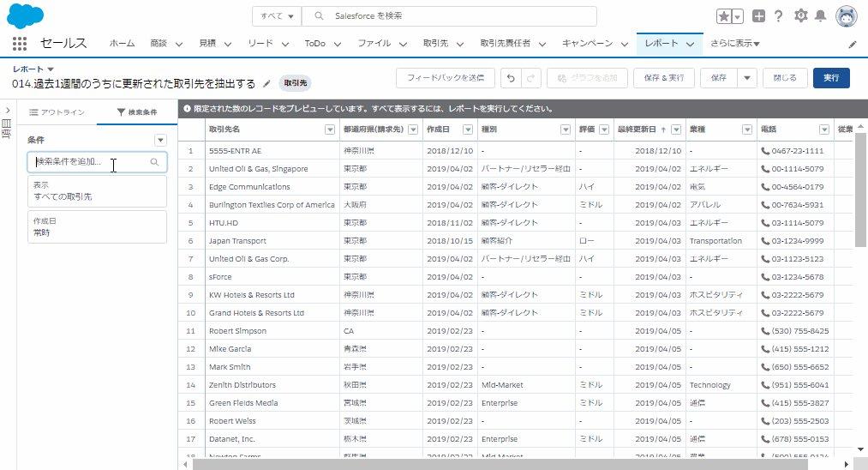
Task: Open the キャンペーン tab
Action: tap(587, 43)
